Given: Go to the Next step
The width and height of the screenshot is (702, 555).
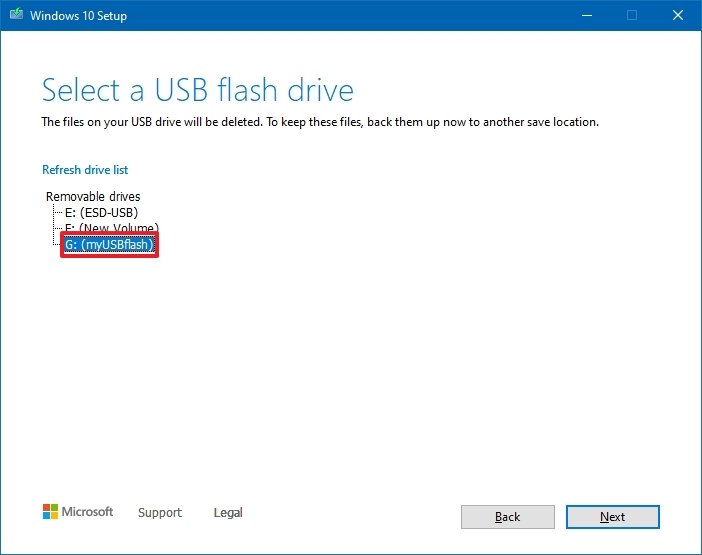Looking at the screenshot, I should [612, 517].
